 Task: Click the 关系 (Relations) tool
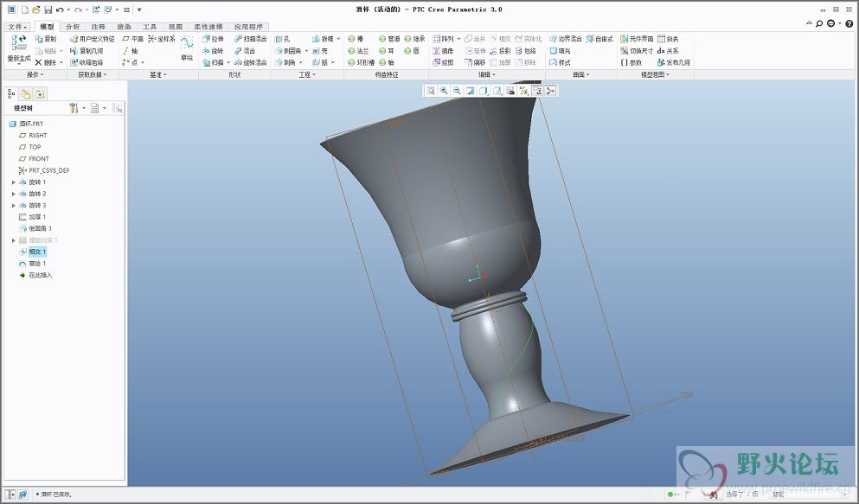(x=668, y=51)
